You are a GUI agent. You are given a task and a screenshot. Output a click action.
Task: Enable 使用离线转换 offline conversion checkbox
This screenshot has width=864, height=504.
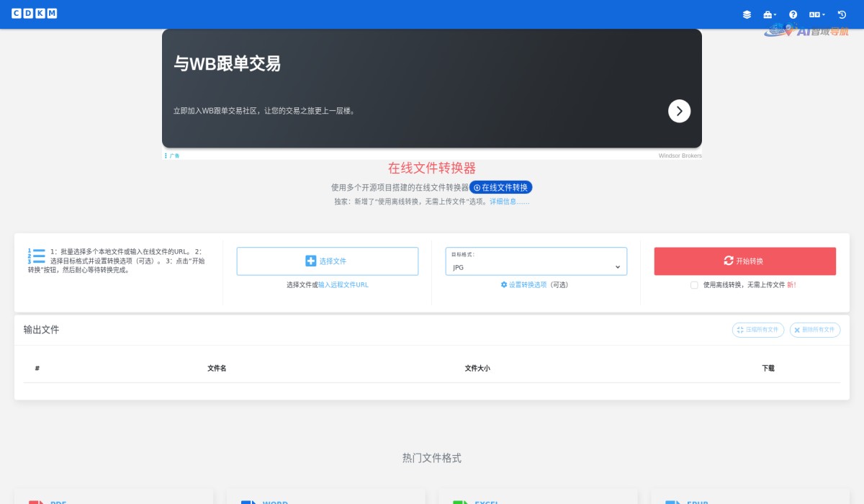pyautogui.click(x=693, y=285)
